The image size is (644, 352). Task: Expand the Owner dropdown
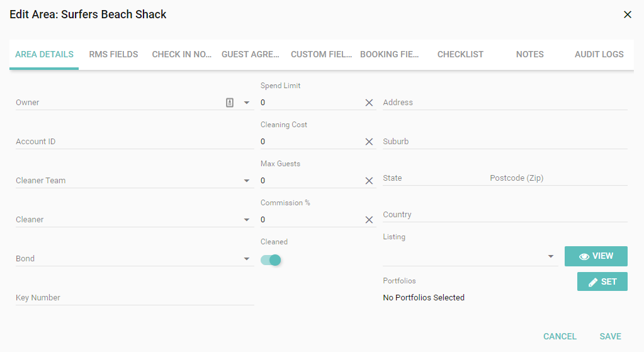coord(246,103)
